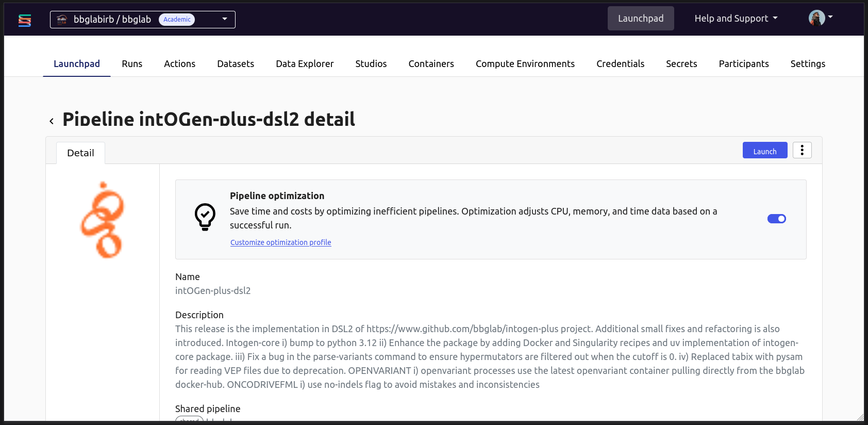Image resolution: width=868 pixels, height=425 pixels.
Task: Select the Launchpad tab
Action: point(77,64)
